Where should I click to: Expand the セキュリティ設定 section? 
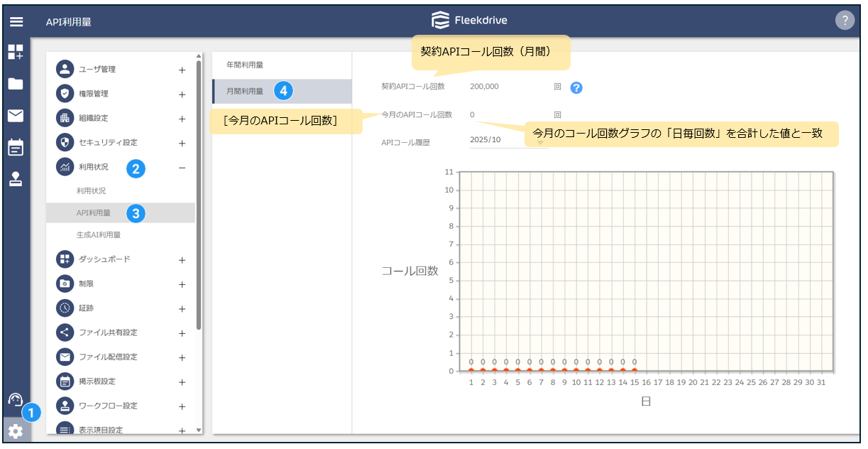coord(182,143)
